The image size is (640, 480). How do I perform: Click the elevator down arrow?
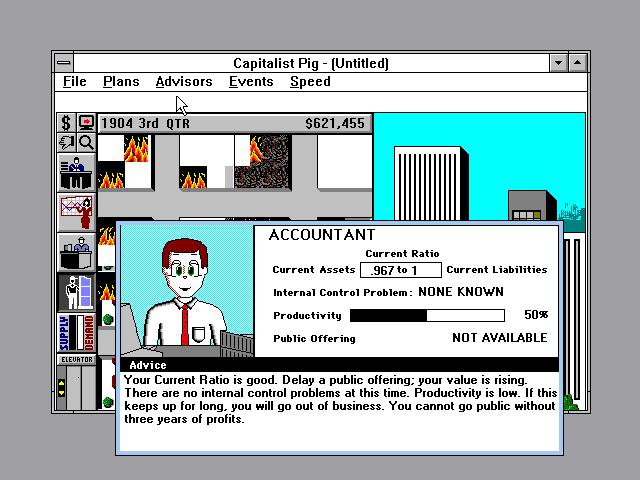pos(62,393)
